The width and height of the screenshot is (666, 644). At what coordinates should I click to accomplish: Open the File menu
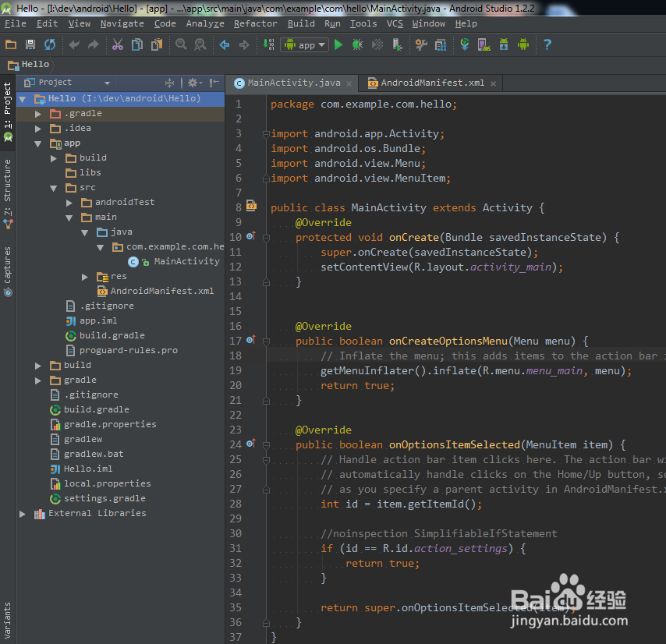coord(16,23)
